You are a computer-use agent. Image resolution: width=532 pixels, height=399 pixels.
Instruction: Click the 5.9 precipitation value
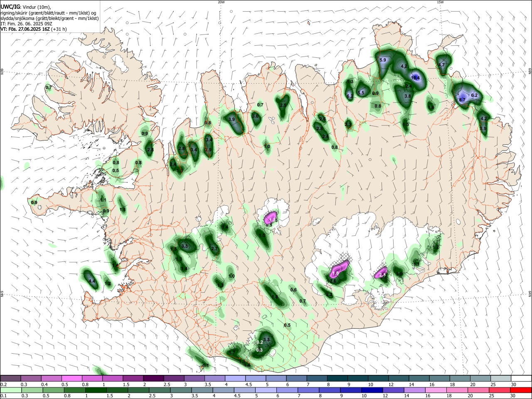coord(383,60)
